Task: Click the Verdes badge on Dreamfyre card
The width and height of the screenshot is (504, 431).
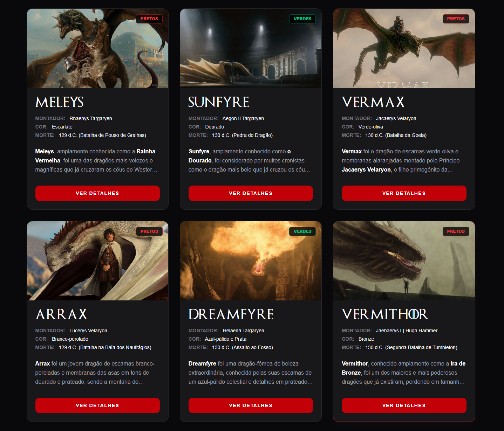Action: (302, 231)
